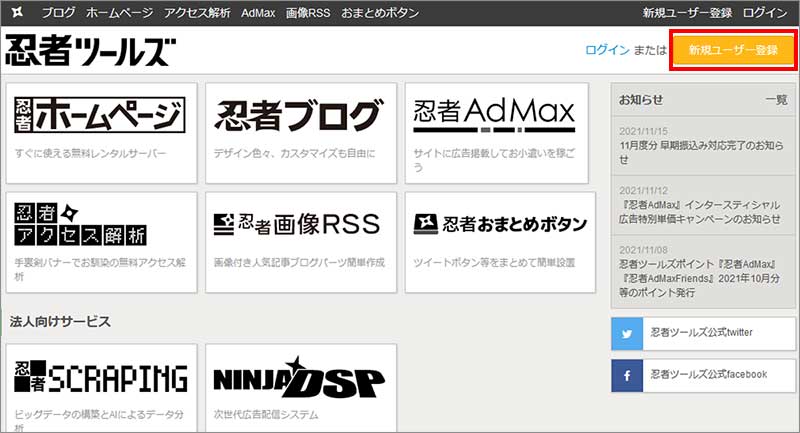
Task: Click the shuriken logo in top navigation bar
Action: [x=17, y=12]
